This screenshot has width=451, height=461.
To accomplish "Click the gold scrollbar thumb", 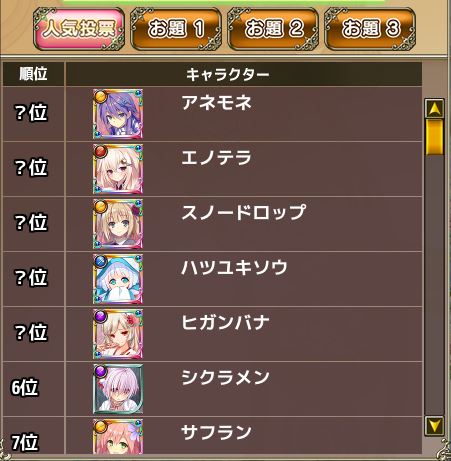I will pyautogui.click(x=434, y=137).
